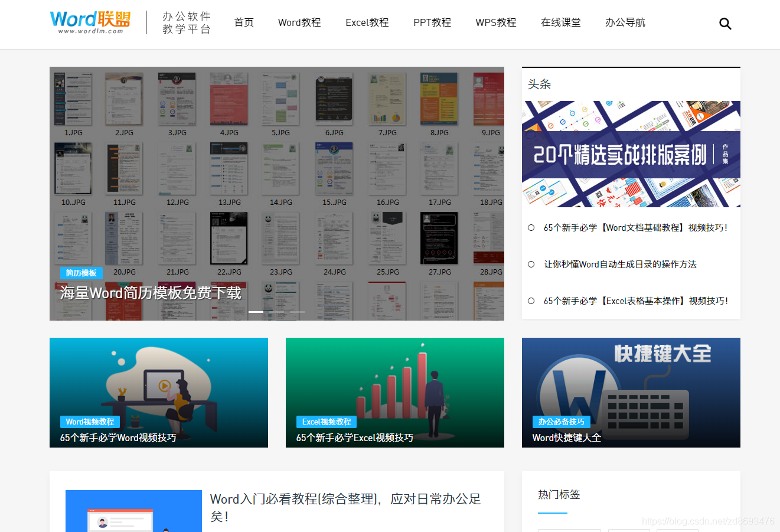Viewport: 780px width, 532px height.
Task: Open 65个新手必学【Excel表格基本操作】视频技巧 link
Action: tap(636, 301)
